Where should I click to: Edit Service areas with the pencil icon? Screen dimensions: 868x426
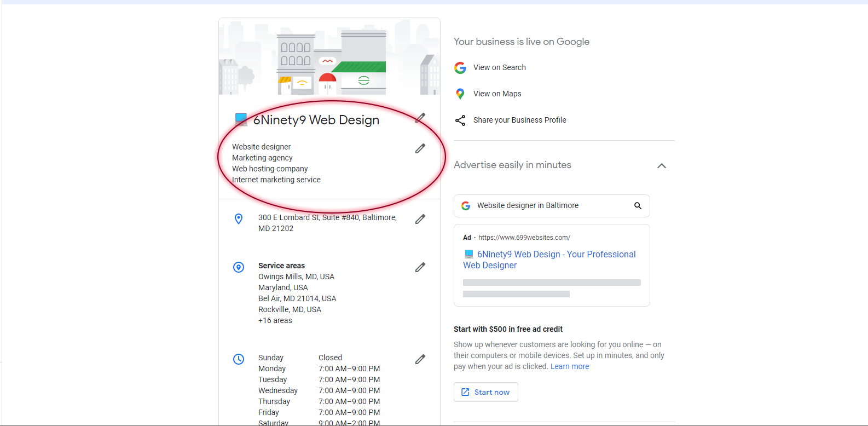click(420, 267)
